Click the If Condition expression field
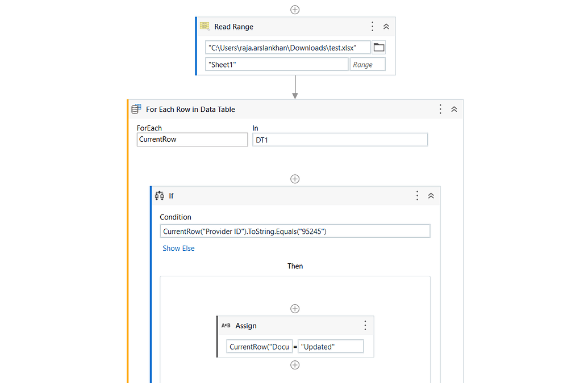The image size is (588, 383). (x=295, y=232)
